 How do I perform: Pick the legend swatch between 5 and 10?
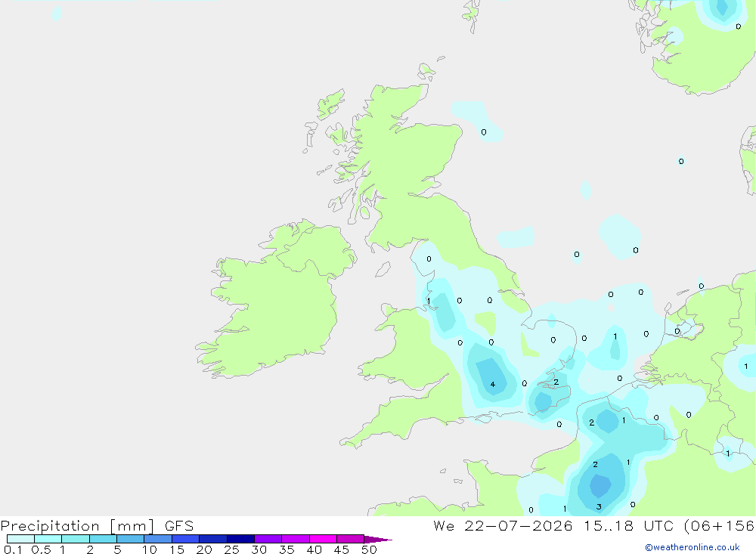pos(130,539)
